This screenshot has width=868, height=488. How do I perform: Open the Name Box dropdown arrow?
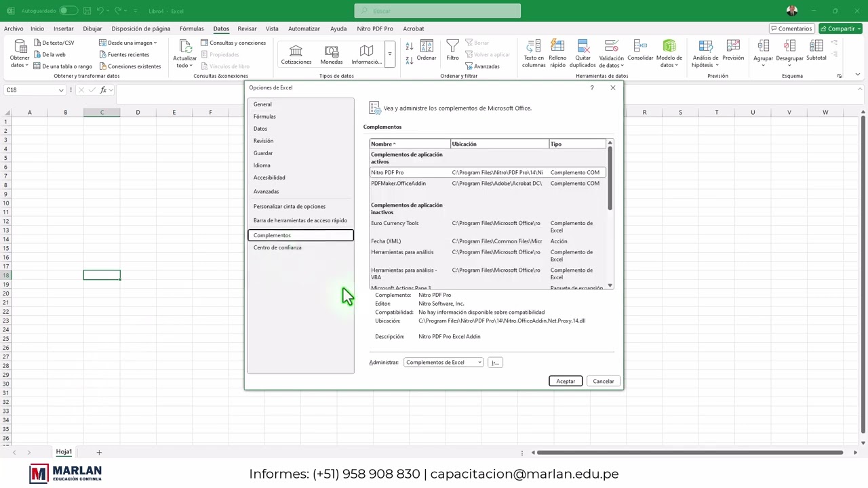61,90
